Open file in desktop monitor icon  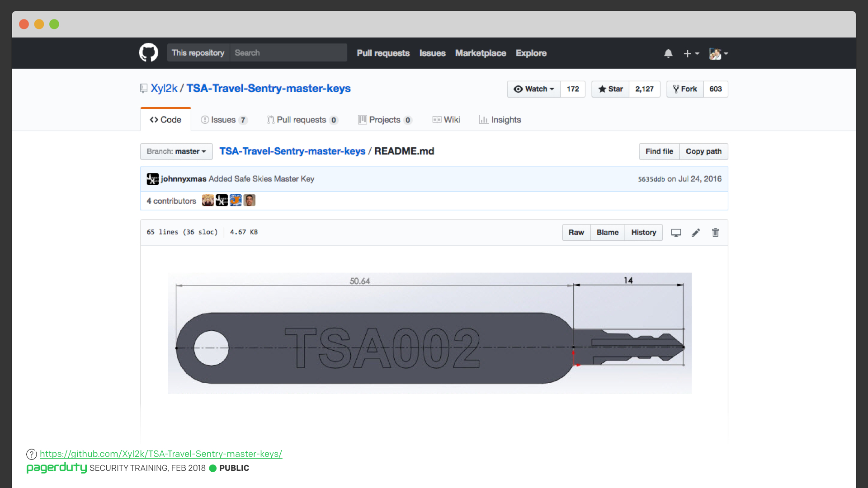tap(676, 233)
